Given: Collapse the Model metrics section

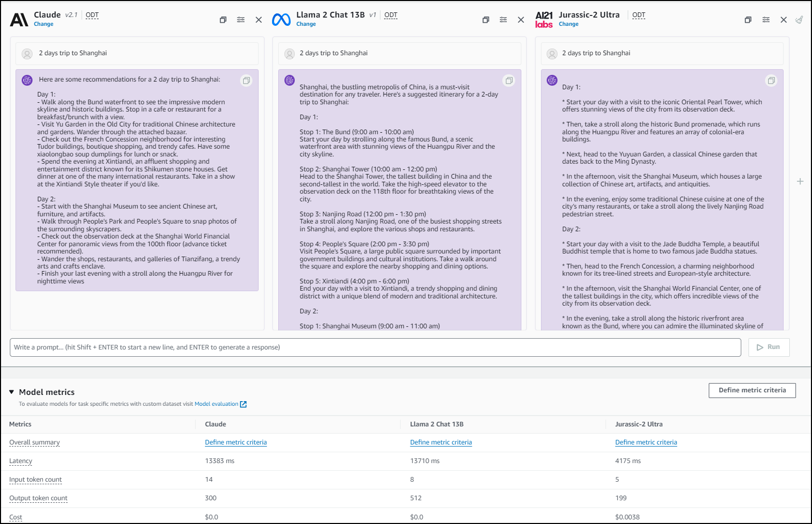Looking at the screenshot, I should pyautogui.click(x=11, y=392).
